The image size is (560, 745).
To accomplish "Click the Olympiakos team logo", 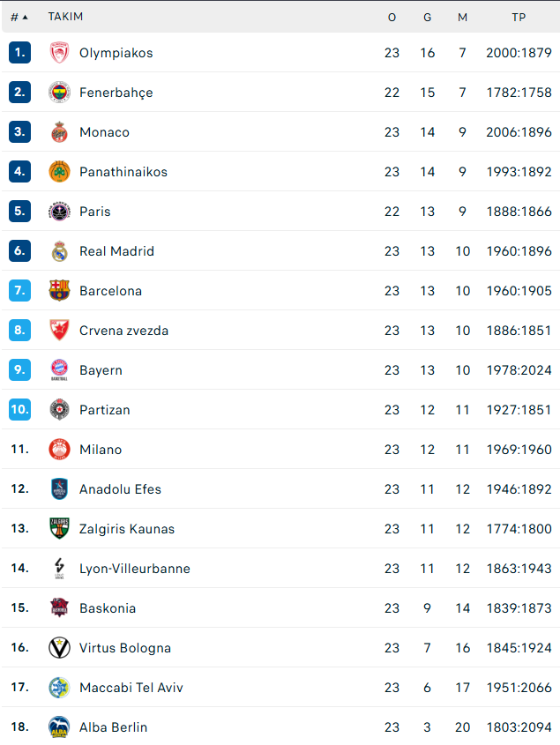I will 59,53.
